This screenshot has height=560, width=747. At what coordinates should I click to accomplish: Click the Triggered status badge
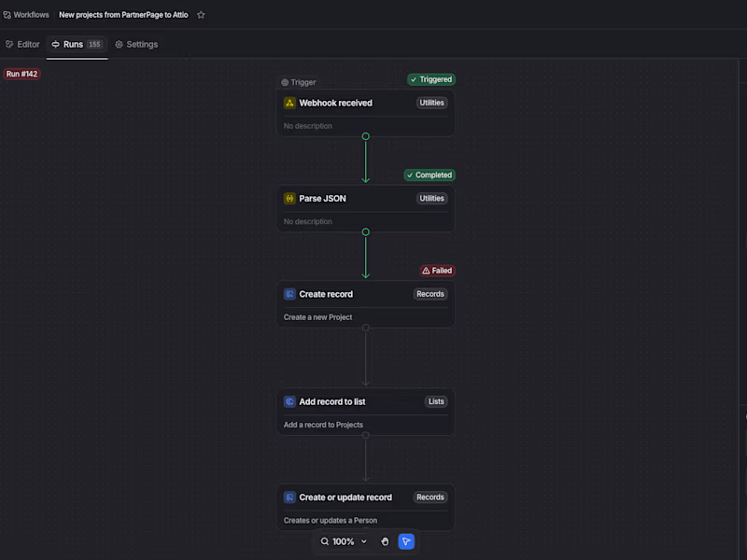pyautogui.click(x=431, y=79)
